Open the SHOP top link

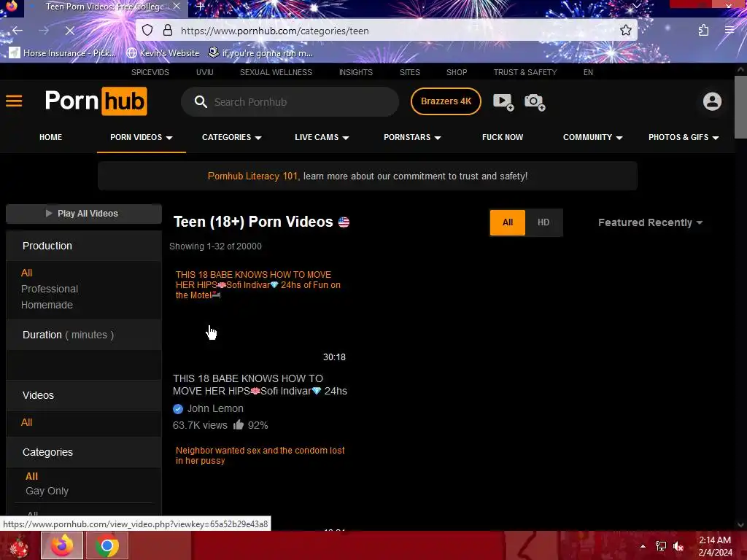[457, 72]
